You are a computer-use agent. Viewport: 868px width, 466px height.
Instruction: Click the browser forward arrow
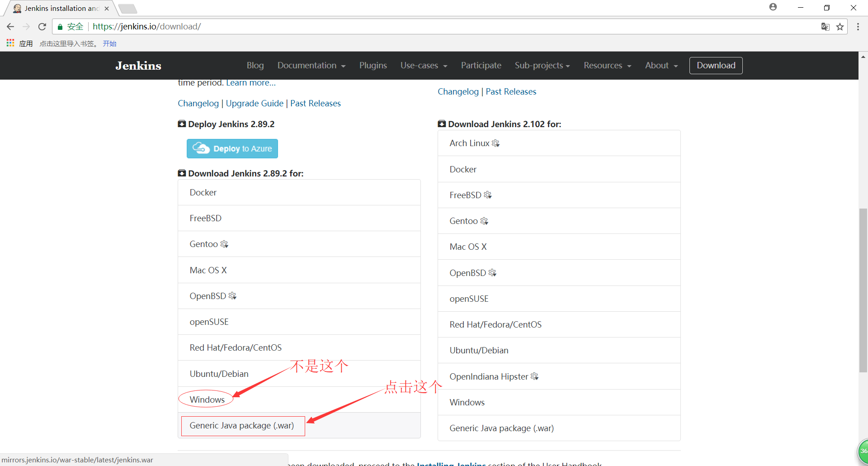[x=26, y=27]
